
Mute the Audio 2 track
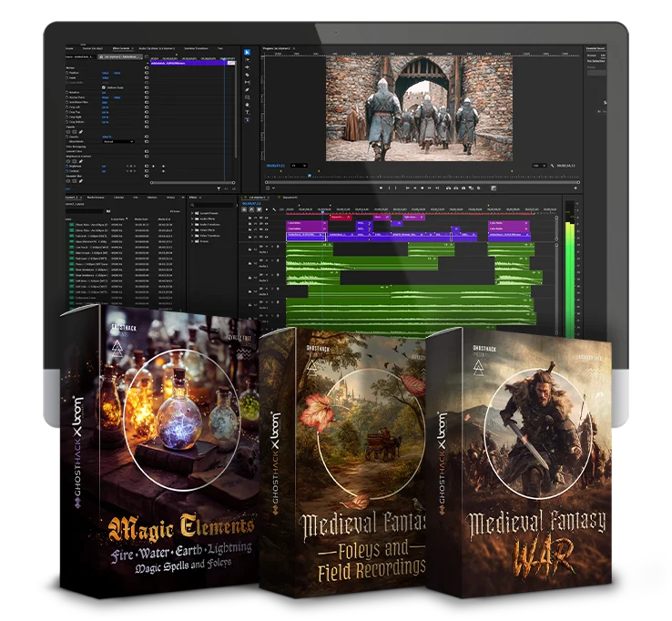267,260
